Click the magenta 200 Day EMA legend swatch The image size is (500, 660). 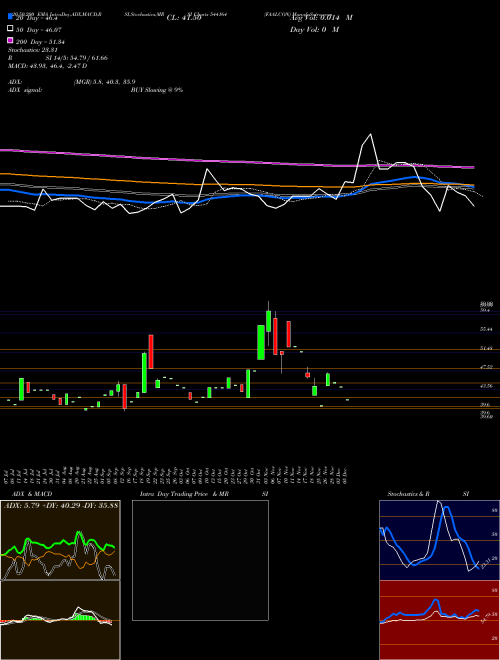point(10,41)
